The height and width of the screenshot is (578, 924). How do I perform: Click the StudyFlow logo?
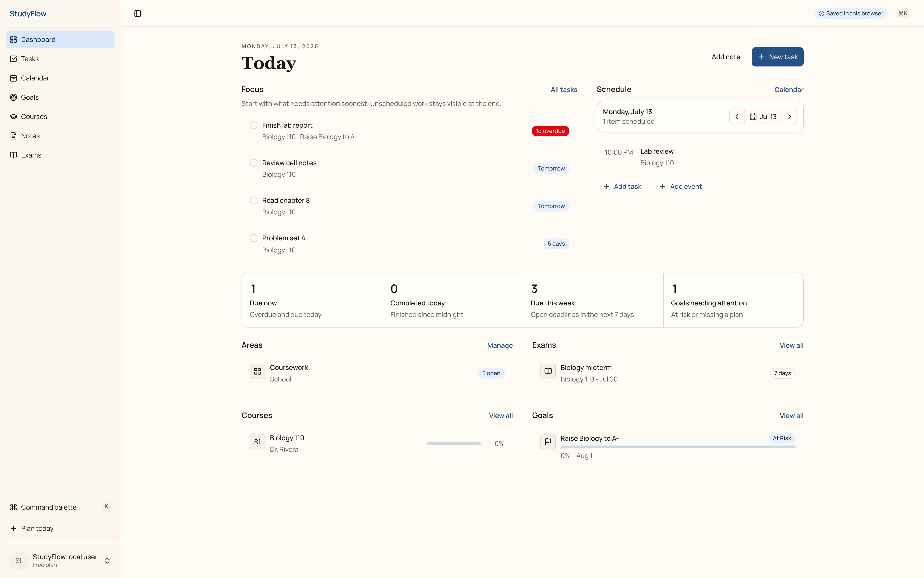[x=28, y=14]
